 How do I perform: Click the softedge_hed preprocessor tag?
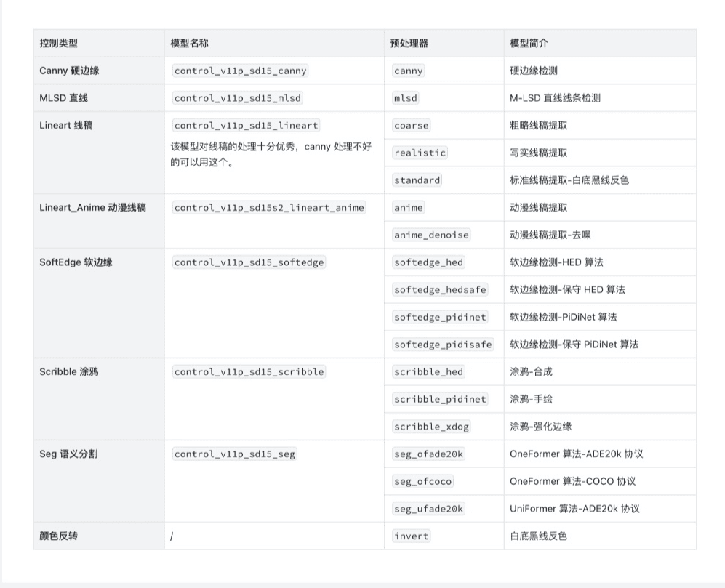(x=428, y=262)
